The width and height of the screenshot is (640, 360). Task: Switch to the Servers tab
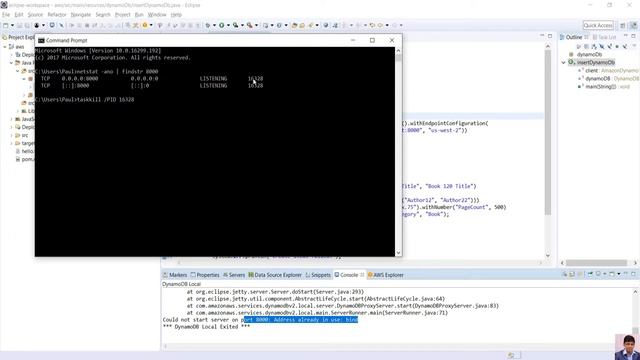[x=234, y=275]
